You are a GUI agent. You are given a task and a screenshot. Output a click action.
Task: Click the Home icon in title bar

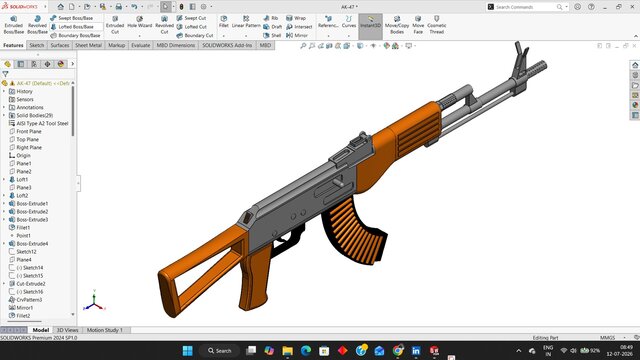(x=60, y=7)
